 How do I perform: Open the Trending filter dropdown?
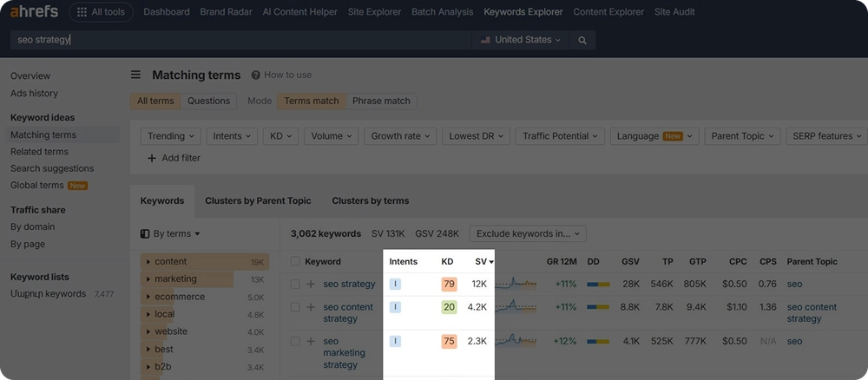170,136
